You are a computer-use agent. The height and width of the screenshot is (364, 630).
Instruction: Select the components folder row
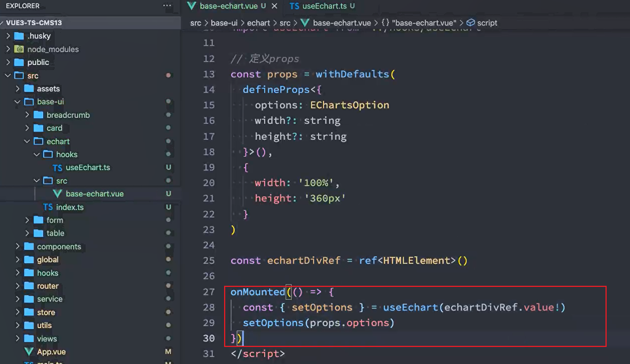(90, 246)
